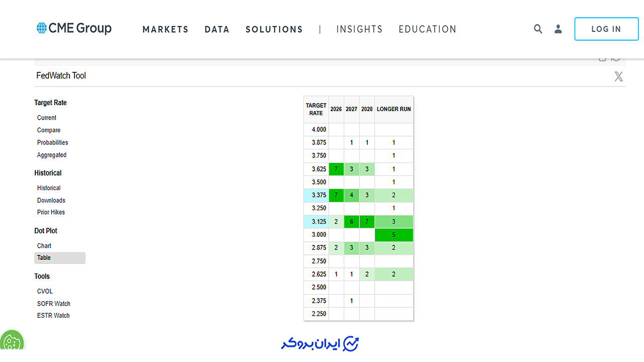Click the LONGER RUN column header

click(394, 110)
